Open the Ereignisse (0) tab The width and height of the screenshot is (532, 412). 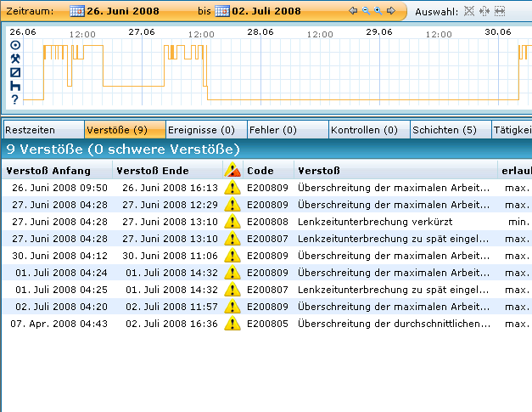pos(205,130)
